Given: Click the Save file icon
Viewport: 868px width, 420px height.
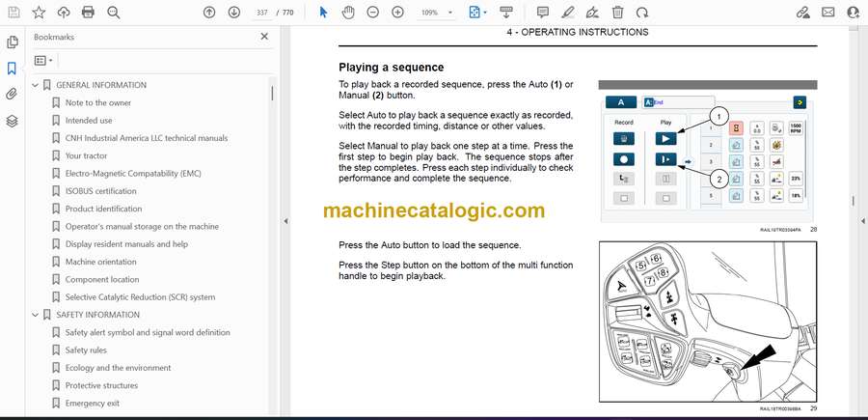Looking at the screenshot, I should click(x=13, y=13).
